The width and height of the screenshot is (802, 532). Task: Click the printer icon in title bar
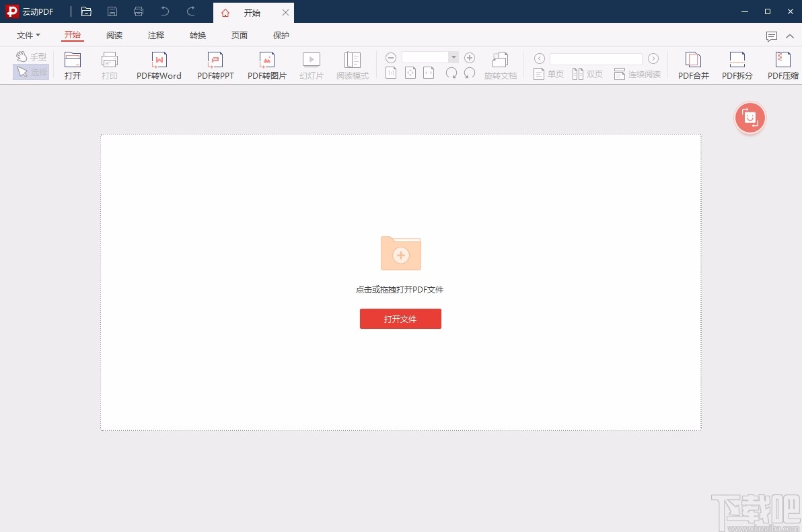click(138, 11)
